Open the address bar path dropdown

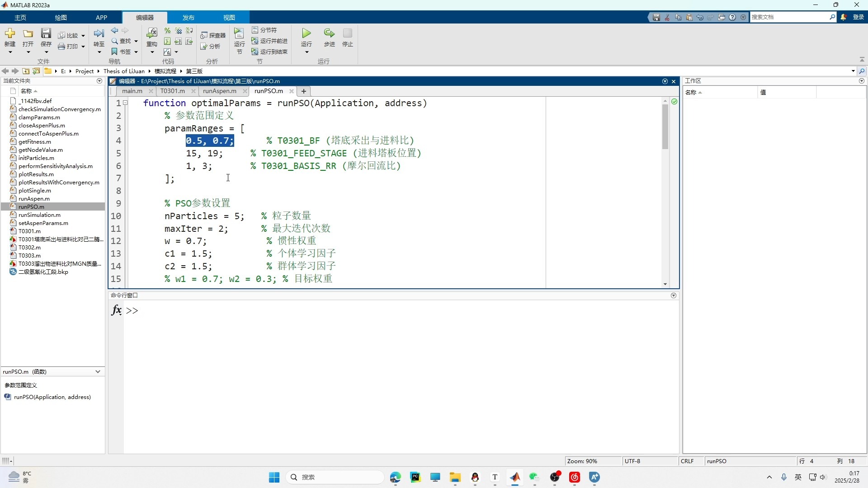click(x=853, y=71)
